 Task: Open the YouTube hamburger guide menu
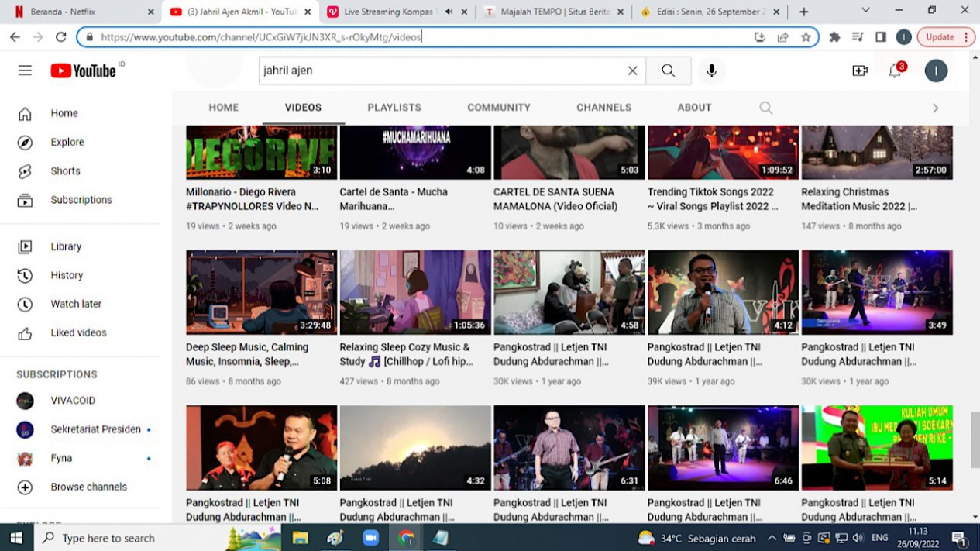click(25, 71)
